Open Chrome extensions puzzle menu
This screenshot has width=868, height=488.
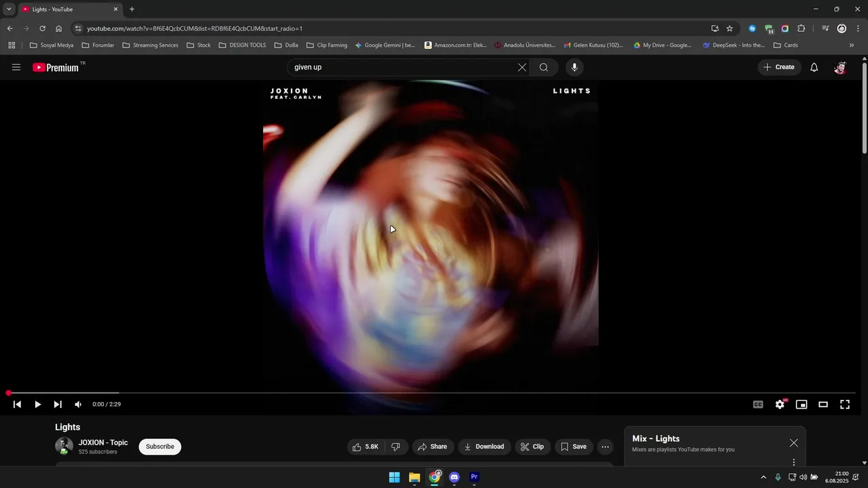pos(802,28)
